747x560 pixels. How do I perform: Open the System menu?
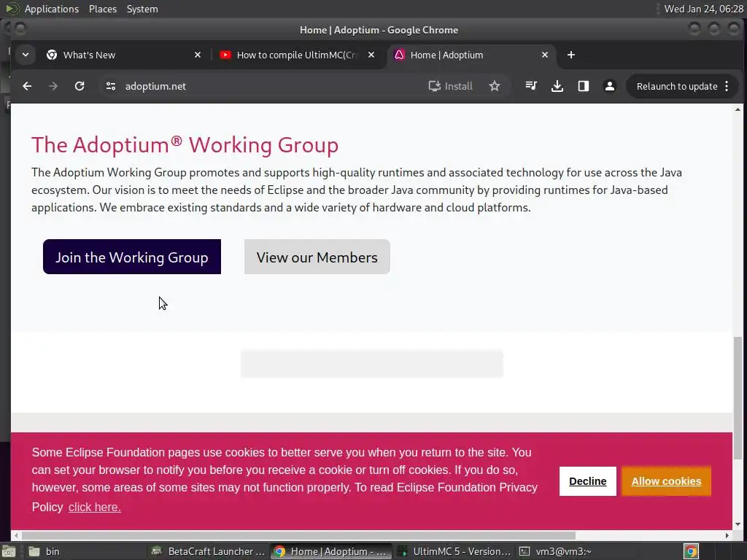[142, 9]
